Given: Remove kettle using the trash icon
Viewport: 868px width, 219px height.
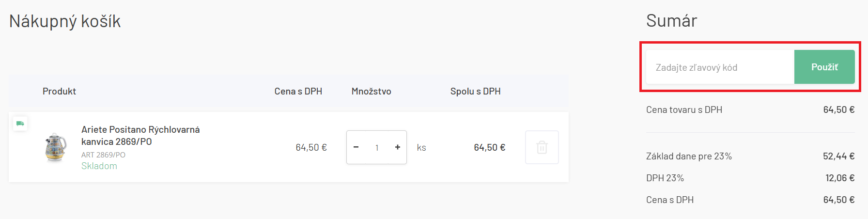Looking at the screenshot, I should coord(542,147).
